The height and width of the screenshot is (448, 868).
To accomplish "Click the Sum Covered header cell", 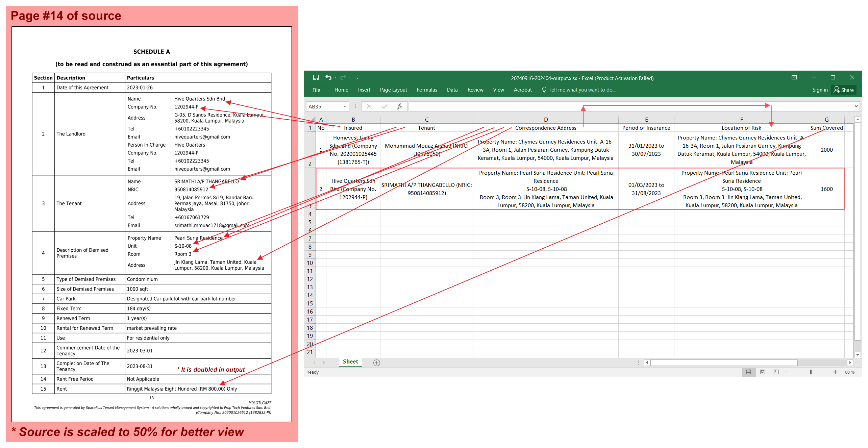I will pos(826,128).
